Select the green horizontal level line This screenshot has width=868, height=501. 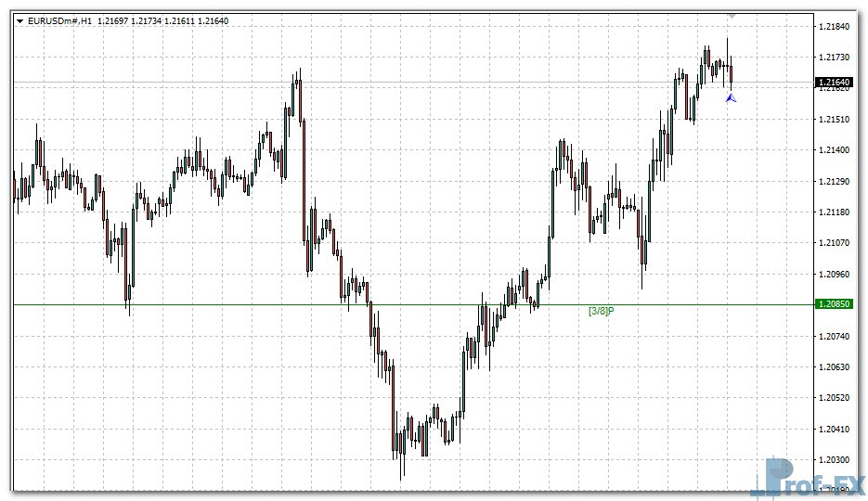(279, 304)
